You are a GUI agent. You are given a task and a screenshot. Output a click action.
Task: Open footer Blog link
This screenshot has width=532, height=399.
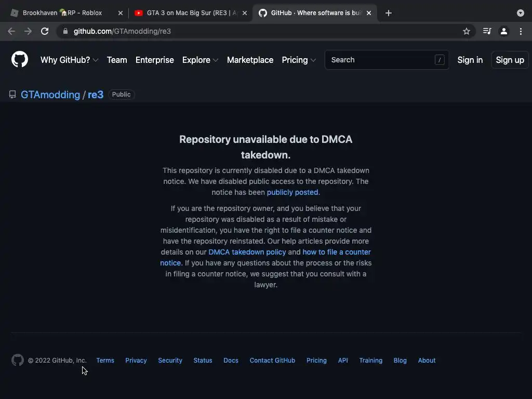pos(400,361)
